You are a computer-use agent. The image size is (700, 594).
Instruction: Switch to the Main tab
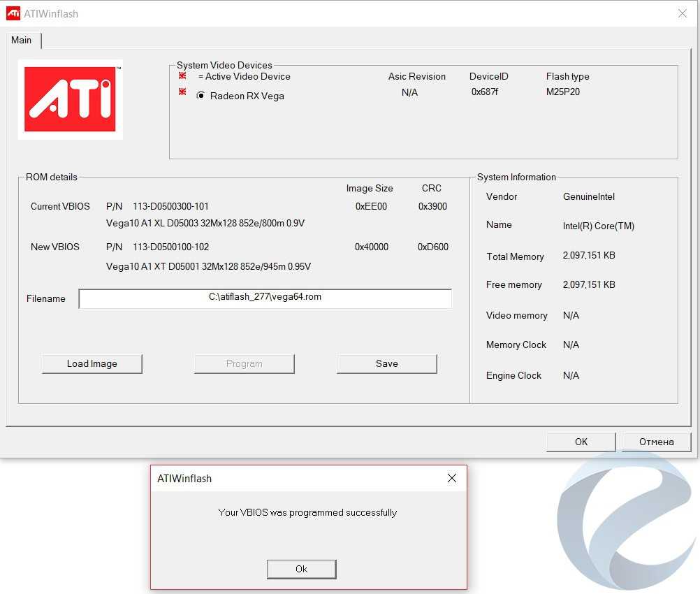(22, 41)
